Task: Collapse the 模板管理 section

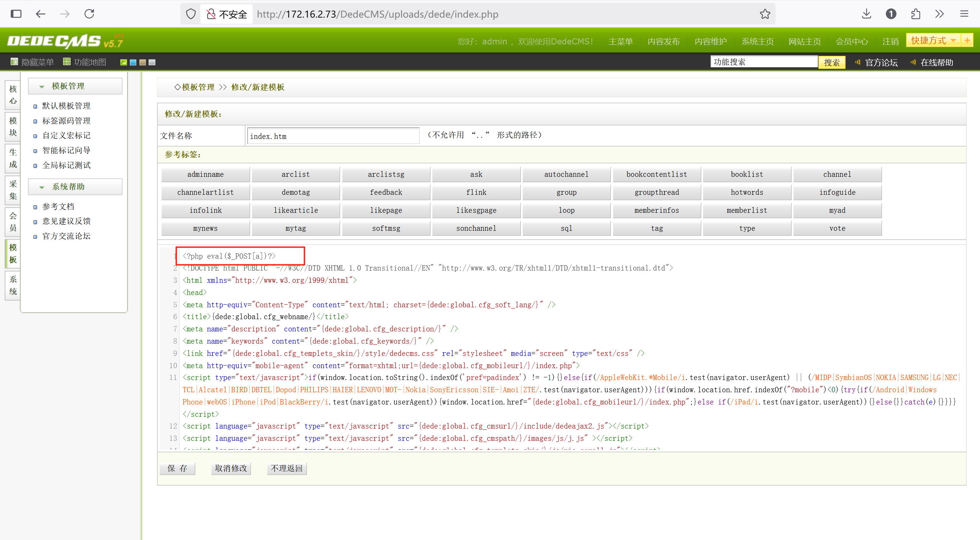Action: point(75,86)
